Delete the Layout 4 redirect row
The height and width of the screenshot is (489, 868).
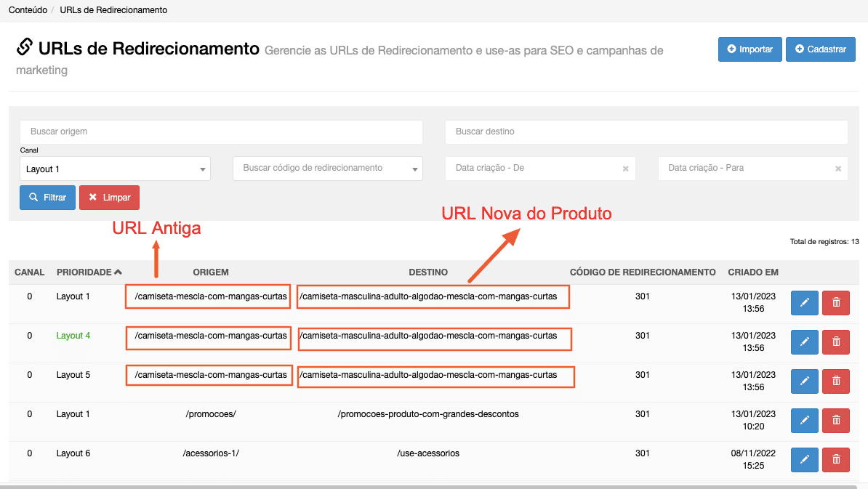(x=836, y=342)
